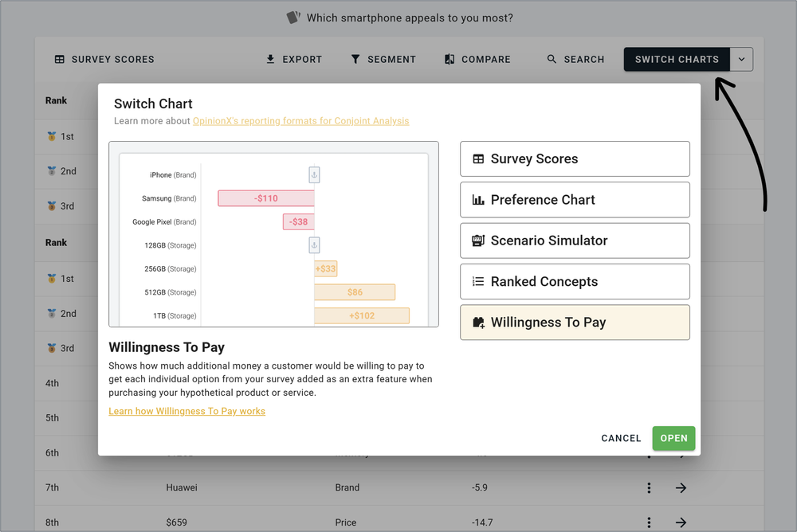This screenshot has height=532, width=797.
Task: Click the Willingness To Pay icon
Action: [x=478, y=323]
